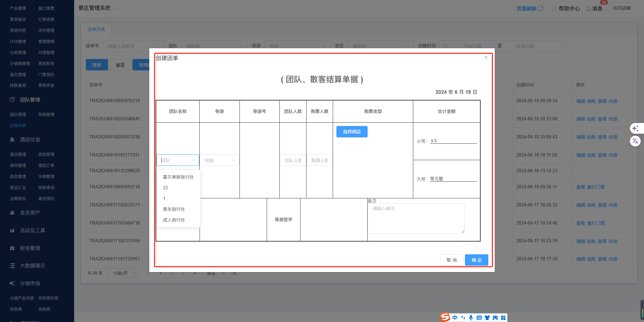Choose 青年旅行社 option in list
Image resolution: width=644 pixels, height=322 pixels.
point(174,209)
